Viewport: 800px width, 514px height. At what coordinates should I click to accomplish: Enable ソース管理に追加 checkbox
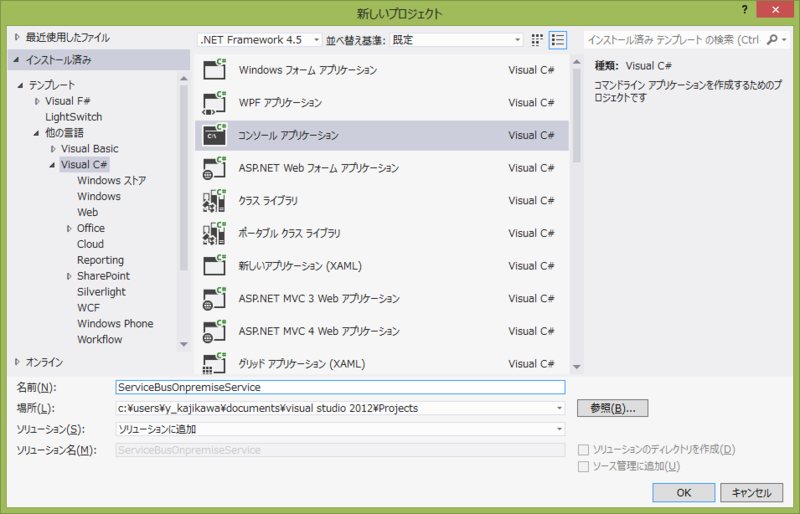click(x=583, y=466)
